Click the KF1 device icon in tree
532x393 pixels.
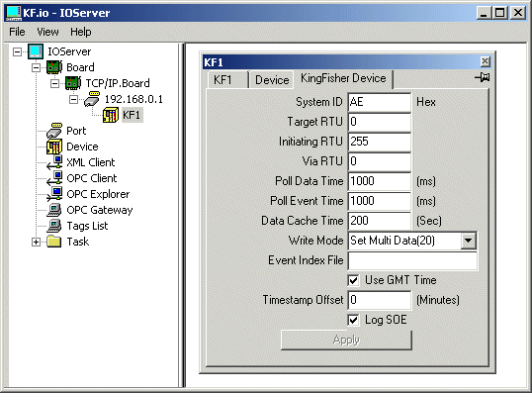[111, 115]
